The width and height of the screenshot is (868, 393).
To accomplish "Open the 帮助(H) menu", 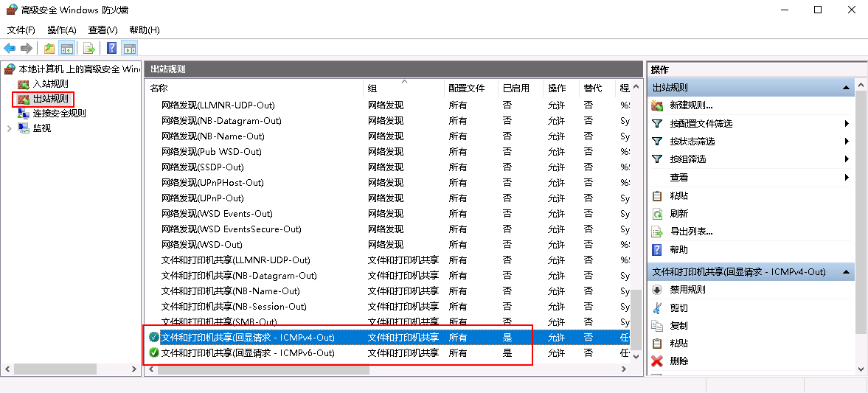I will 145,30.
